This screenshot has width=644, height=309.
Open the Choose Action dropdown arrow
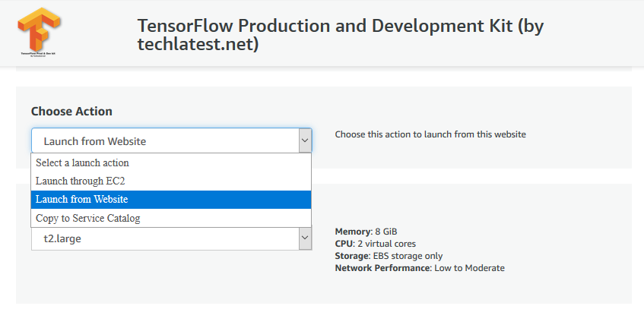[x=305, y=140]
